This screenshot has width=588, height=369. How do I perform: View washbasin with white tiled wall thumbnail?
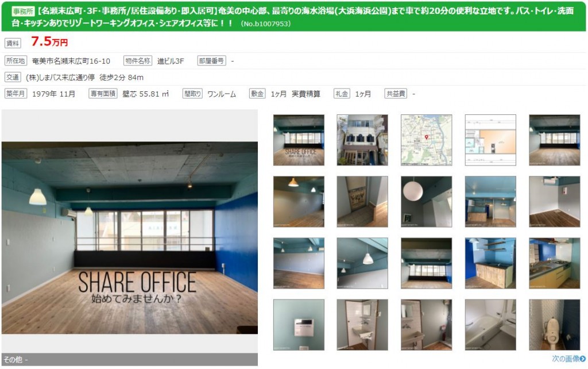[x=362, y=325]
